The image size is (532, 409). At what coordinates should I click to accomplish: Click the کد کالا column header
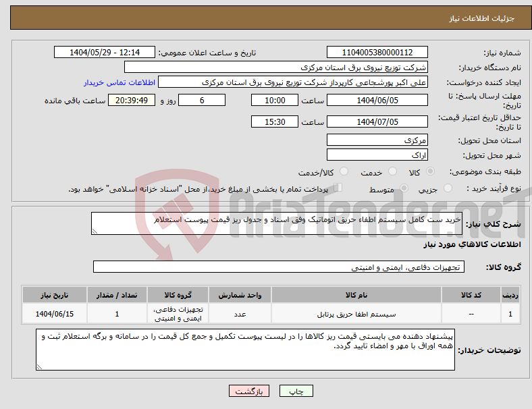pos(471,295)
